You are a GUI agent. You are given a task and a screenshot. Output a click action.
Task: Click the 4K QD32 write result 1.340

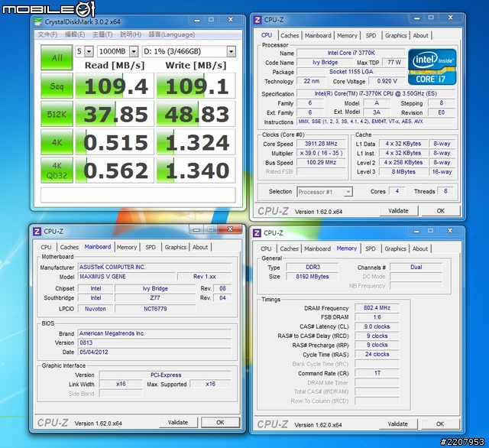click(196, 170)
